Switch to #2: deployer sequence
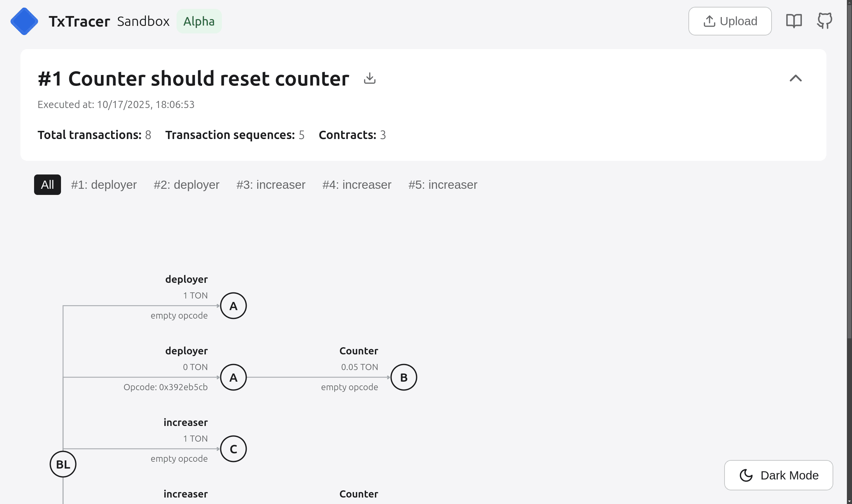Image resolution: width=852 pixels, height=504 pixels. pos(186,185)
